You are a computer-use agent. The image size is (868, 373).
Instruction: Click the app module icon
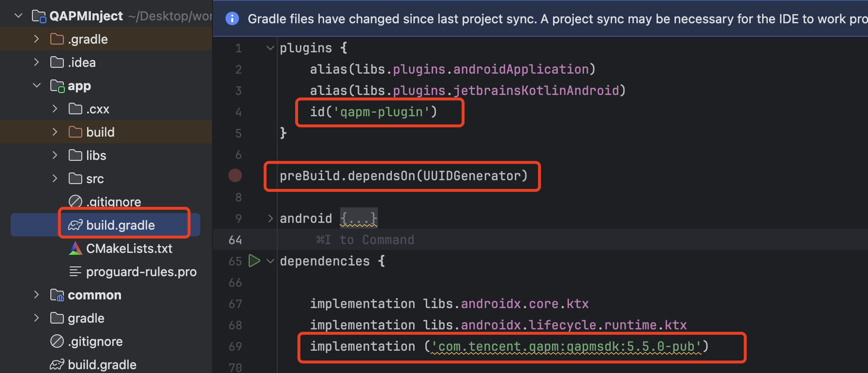(57, 86)
